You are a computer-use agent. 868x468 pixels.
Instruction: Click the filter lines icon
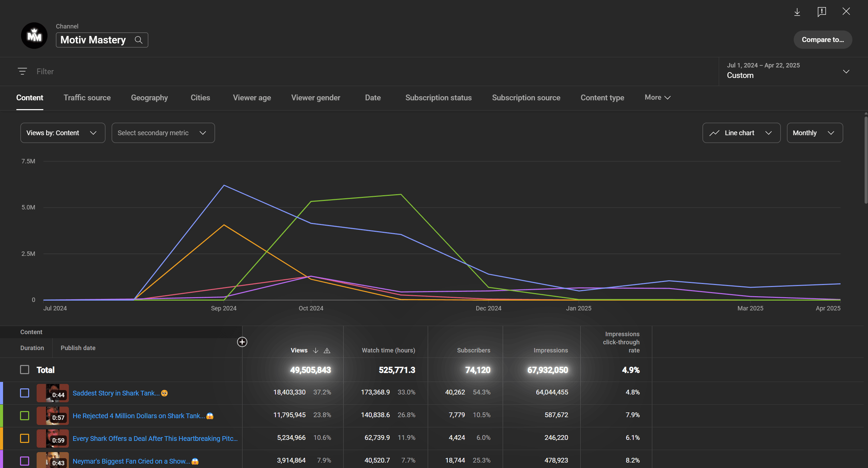click(22, 72)
